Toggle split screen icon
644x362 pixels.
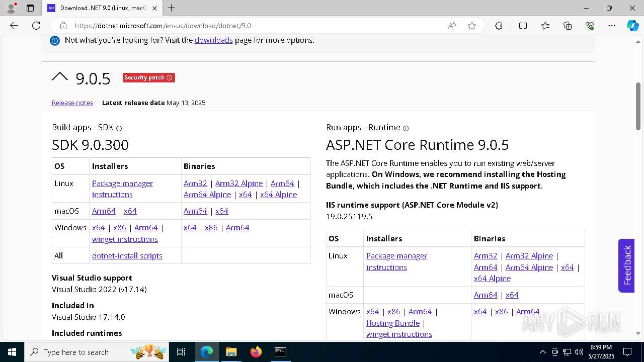pos(523,26)
